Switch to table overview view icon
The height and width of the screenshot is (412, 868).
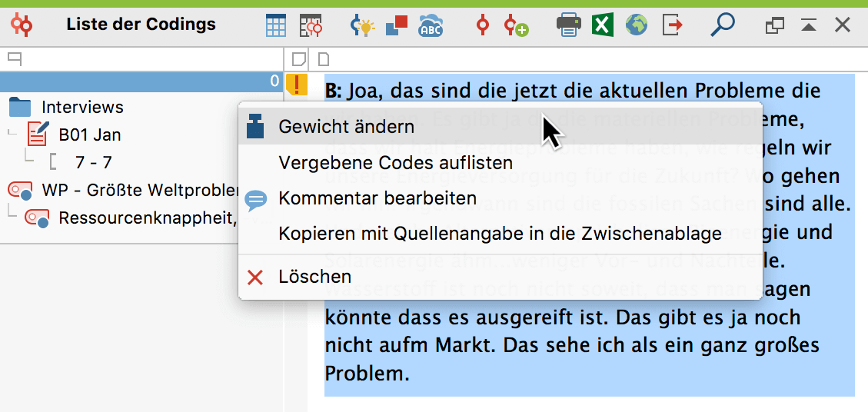[x=276, y=25]
